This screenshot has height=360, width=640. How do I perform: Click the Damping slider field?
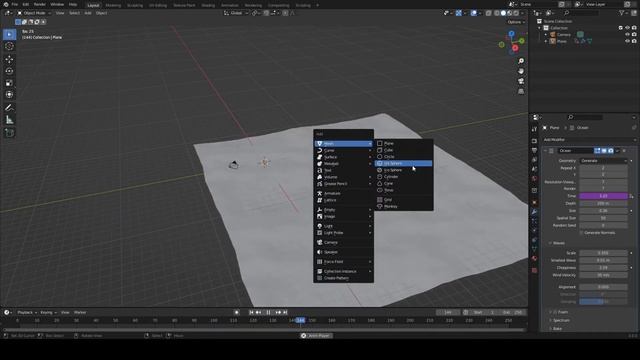[x=603, y=302]
